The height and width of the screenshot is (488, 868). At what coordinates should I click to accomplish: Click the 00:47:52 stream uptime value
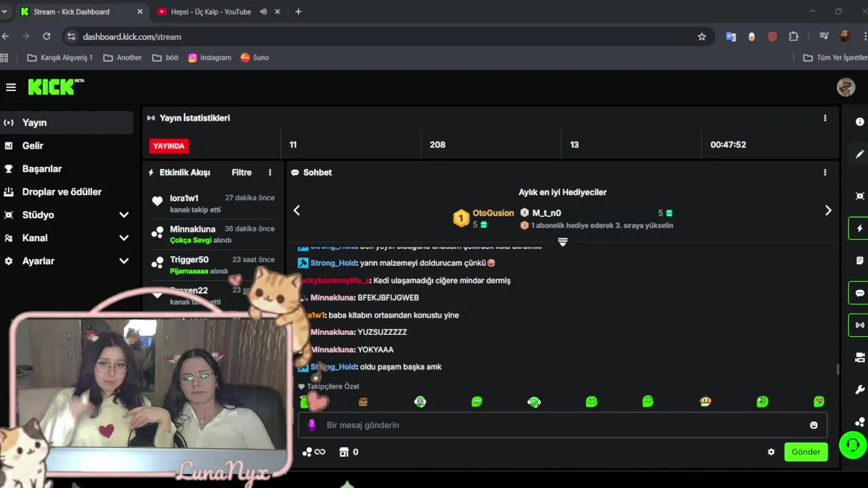tap(728, 145)
